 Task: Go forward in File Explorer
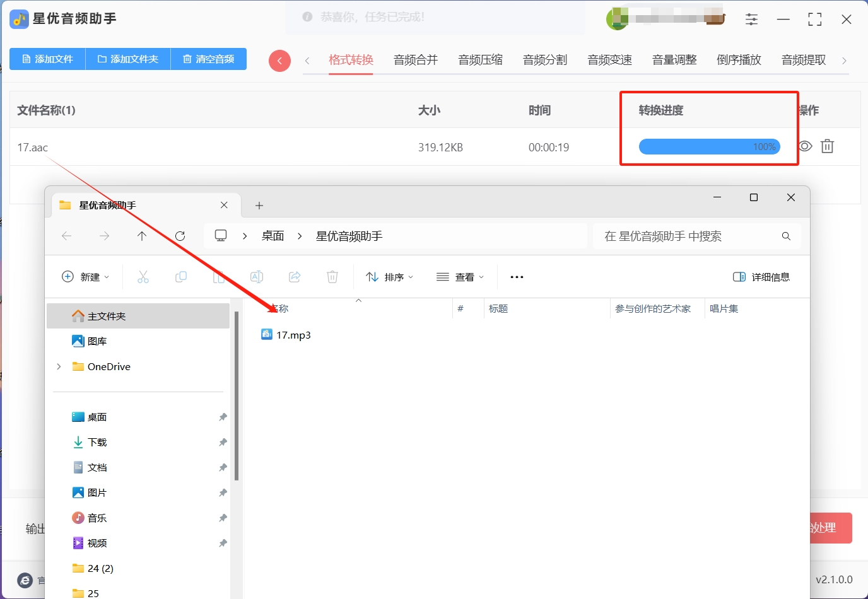(104, 236)
